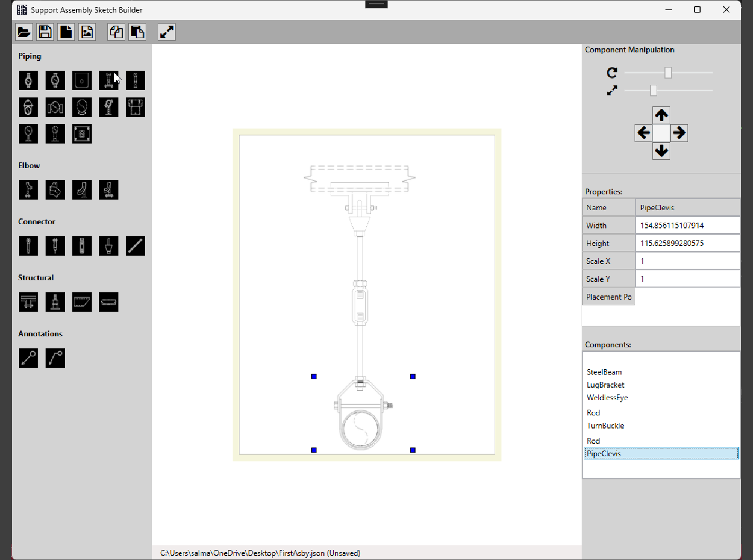Click the Height value field
The height and width of the screenshot is (560, 753).
[687, 243]
